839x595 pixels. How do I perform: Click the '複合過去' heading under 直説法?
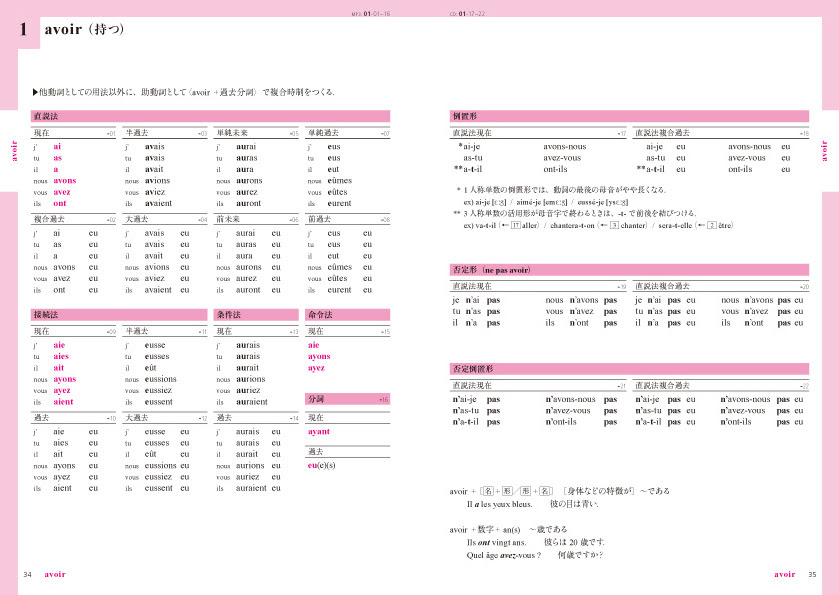(49, 219)
